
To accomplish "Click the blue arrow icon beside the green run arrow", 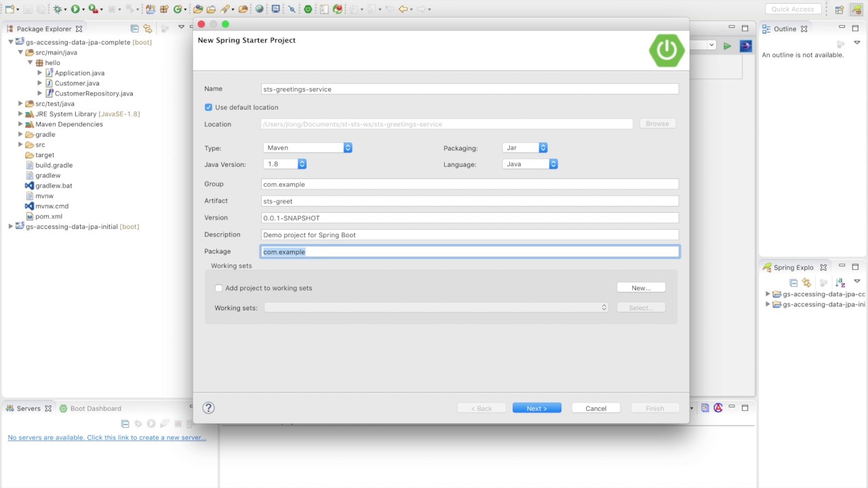I will [745, 45].
